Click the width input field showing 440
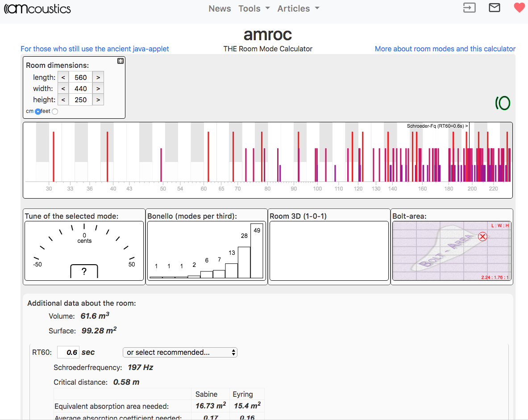Screen dimensions: 528x420 80,88
